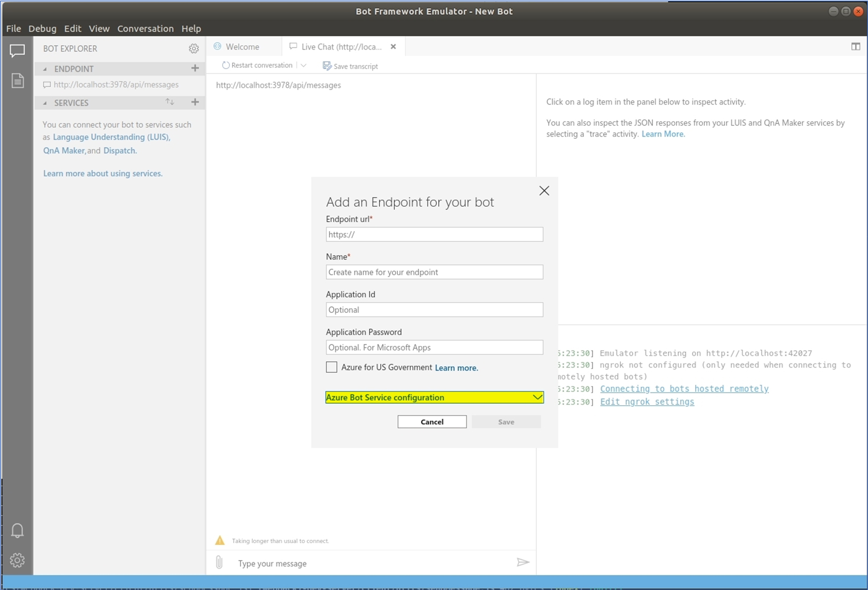Close the Live Chat tab
This screenshot has height=590, width=868.
click(393, 47)
